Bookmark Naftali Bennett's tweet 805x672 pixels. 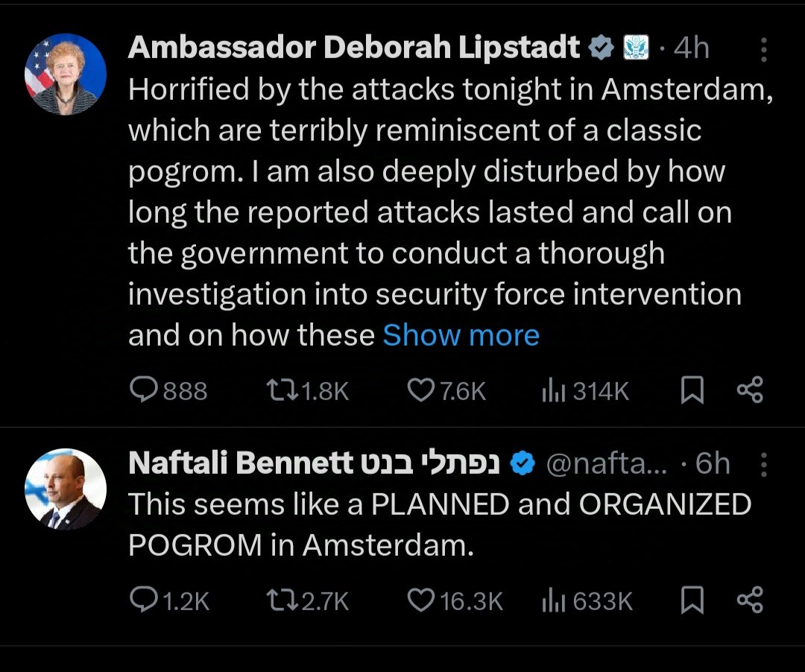click(692, 600)
